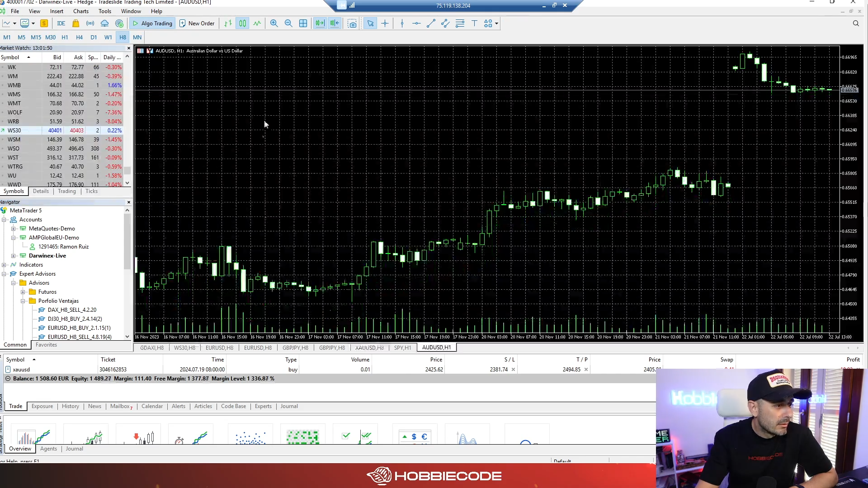Collapse the Expert Advisors node
868x488 pixels.
pos(4,274)
